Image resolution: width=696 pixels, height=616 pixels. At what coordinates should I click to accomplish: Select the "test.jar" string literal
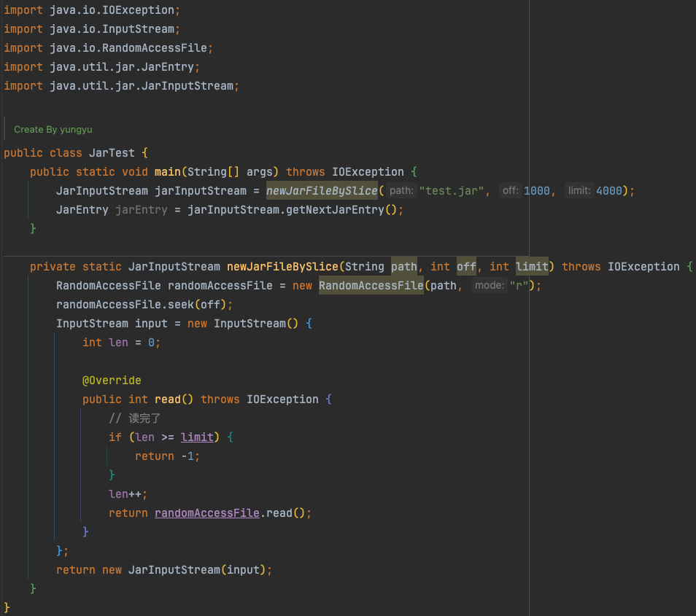click(x=452, y=191)
